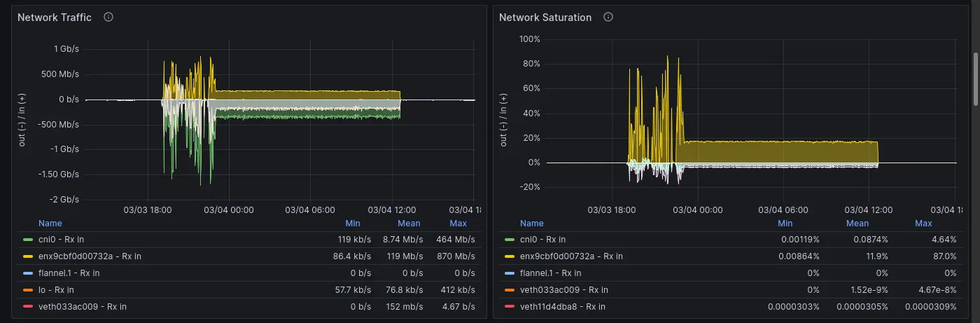Image resolution: width=980 pixels, height=323 pixels.
Task: Sort Network Saturation legend by Name column
Action: pos(532,224)
